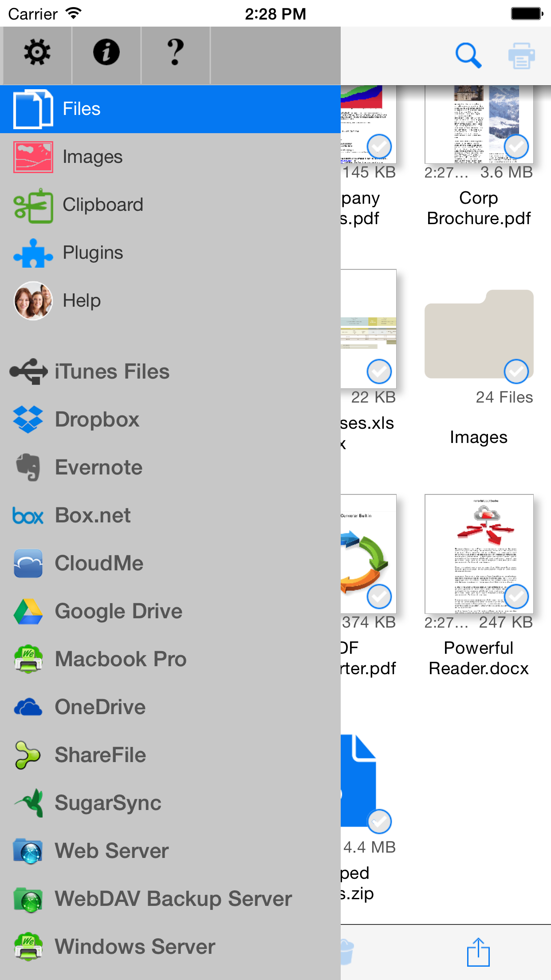Click the iTunes Files USB icon
The image size is (551, 980).
29,371
